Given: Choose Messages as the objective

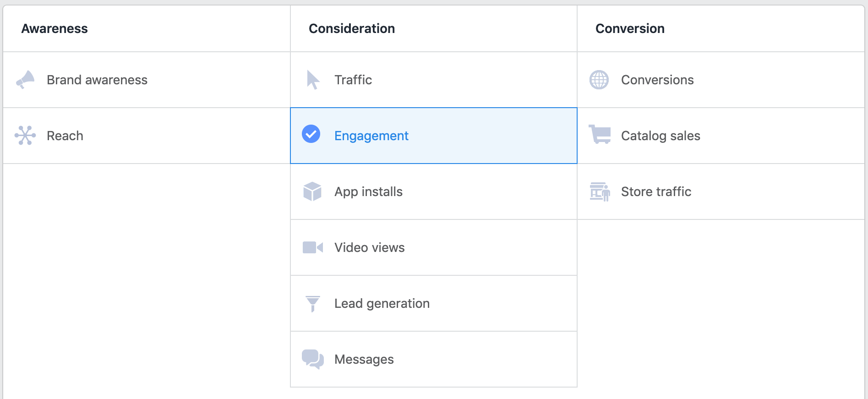Looking at the screenshot, I should point(364,359).
